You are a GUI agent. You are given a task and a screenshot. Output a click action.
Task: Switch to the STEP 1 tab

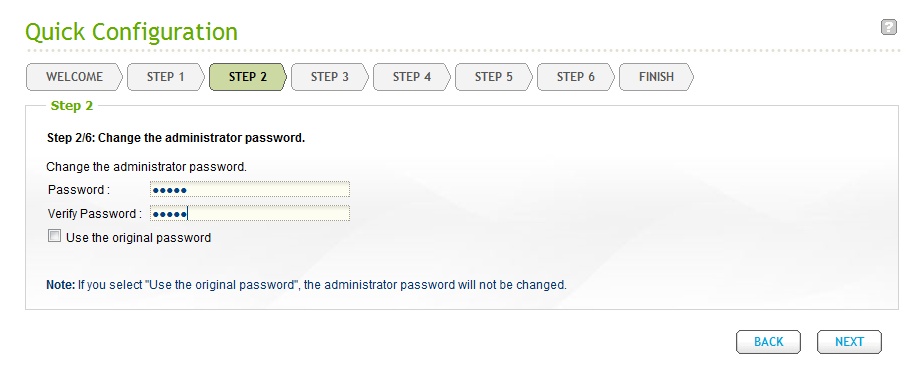(166, 77)
